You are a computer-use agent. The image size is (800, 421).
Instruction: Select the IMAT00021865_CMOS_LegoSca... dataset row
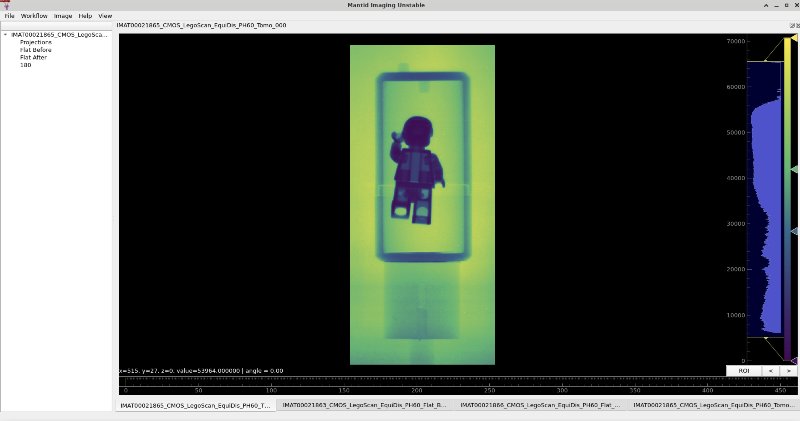click(59, 35)
